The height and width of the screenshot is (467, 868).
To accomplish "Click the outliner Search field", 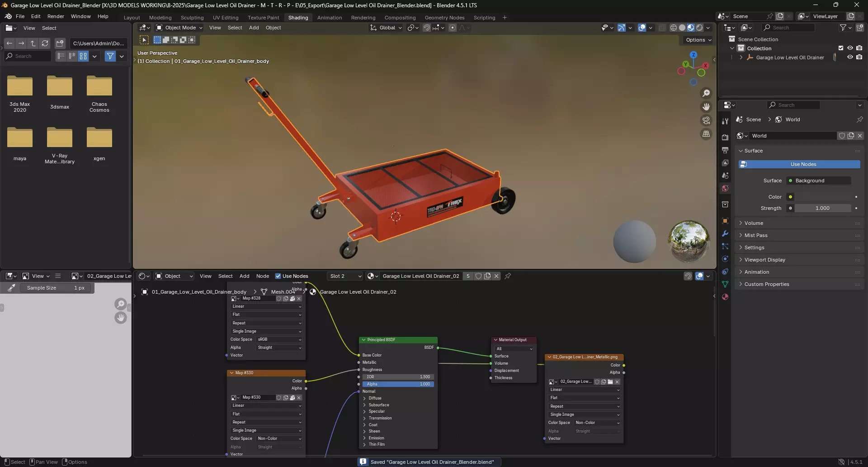I will [788, 28].
